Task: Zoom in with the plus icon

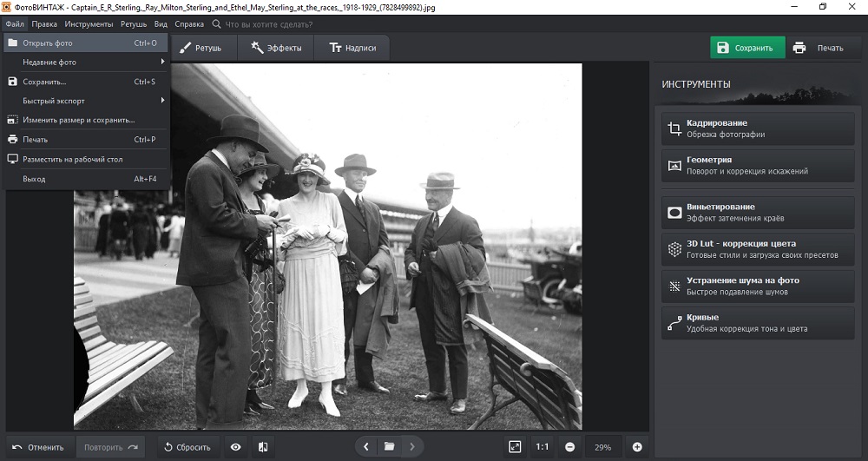Action: click(637, 447)
